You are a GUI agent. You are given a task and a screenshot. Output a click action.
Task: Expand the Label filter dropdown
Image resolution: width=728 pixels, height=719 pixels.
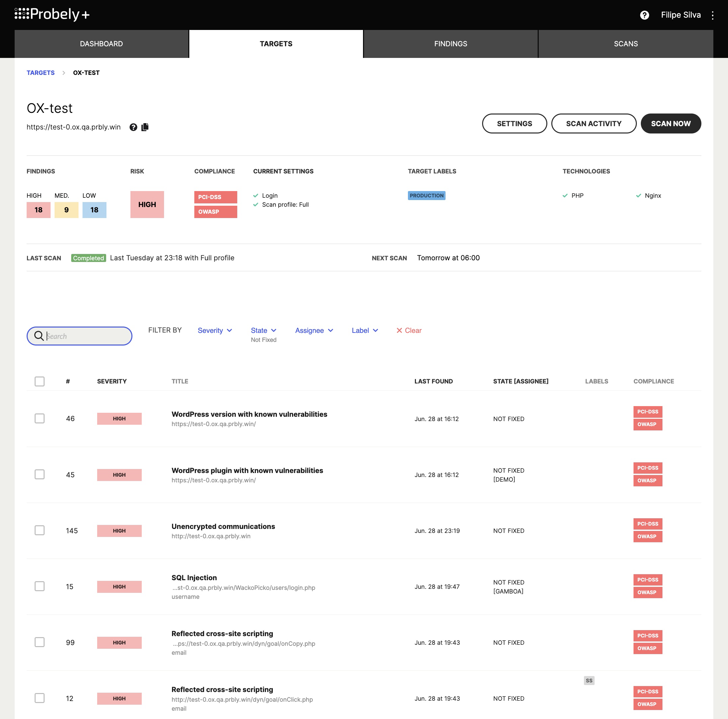[x=365, y=331]
